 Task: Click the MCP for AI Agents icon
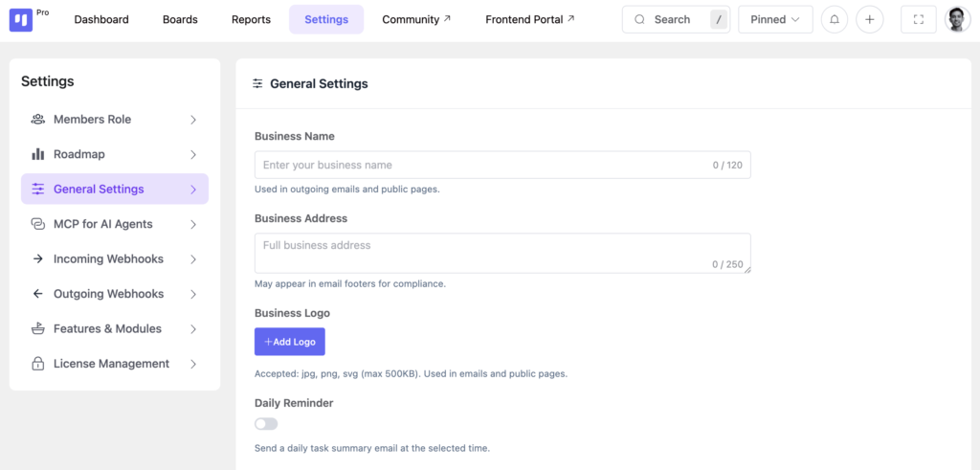point(38,224)
